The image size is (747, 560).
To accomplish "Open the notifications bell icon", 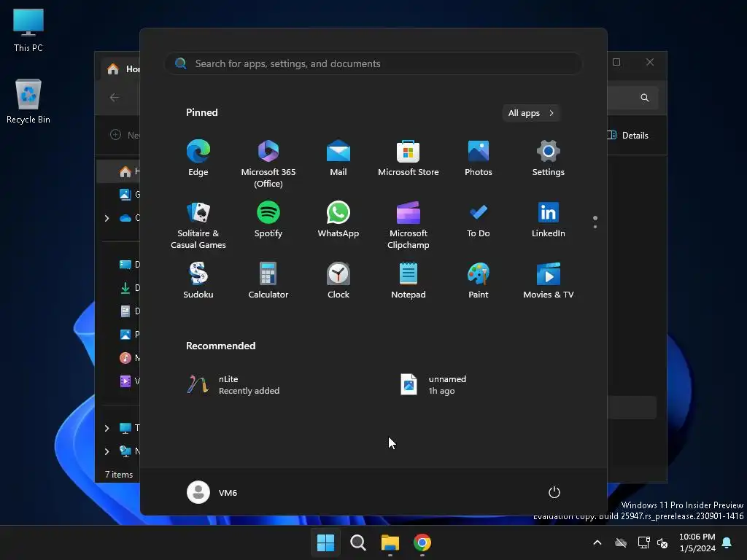I will coord(727,542).
